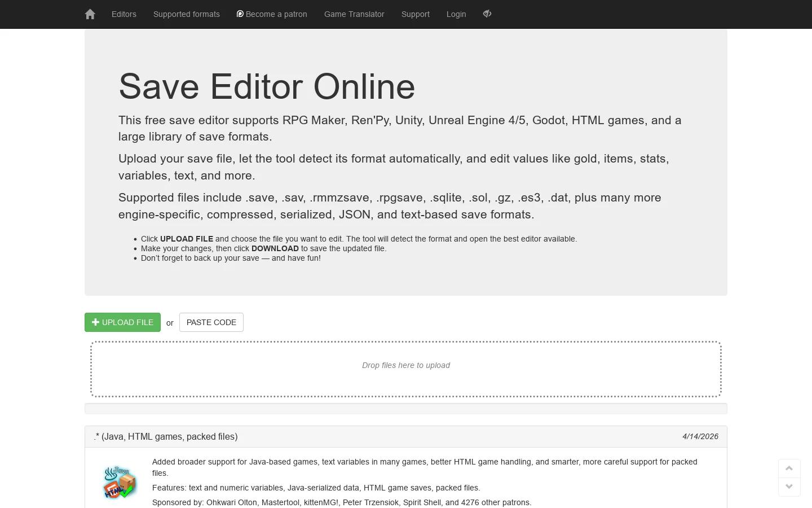Screen dimensions: 812x508
Task: Open Supported formats page
Action: tap(187, 14)
